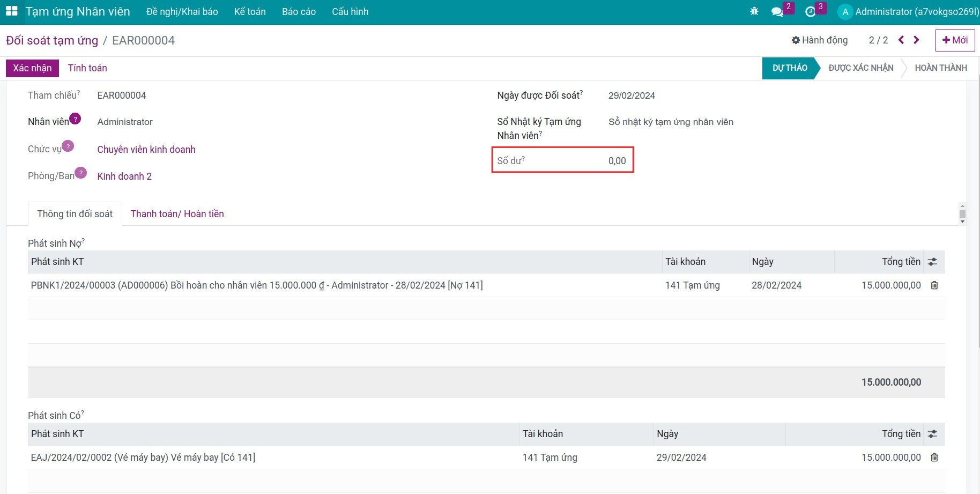This screenshot has width=980, height=494.
Task: Click the Tính toán button
Action: click(x=87, y=68)
